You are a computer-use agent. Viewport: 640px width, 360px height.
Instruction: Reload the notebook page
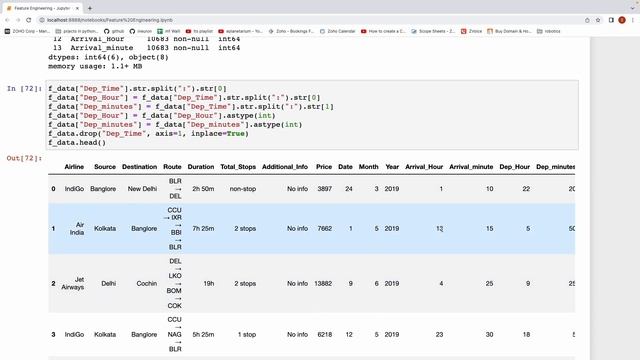[x=29, y=20]
